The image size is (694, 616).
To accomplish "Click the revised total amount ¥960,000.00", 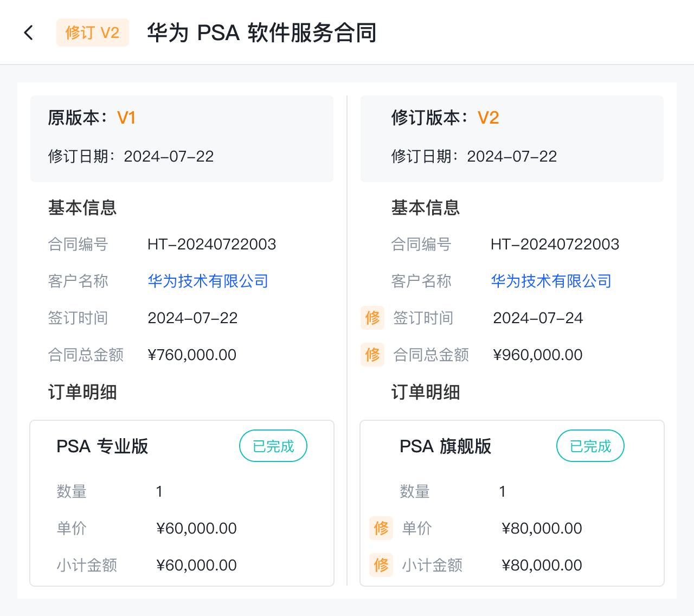I will 538,355.
